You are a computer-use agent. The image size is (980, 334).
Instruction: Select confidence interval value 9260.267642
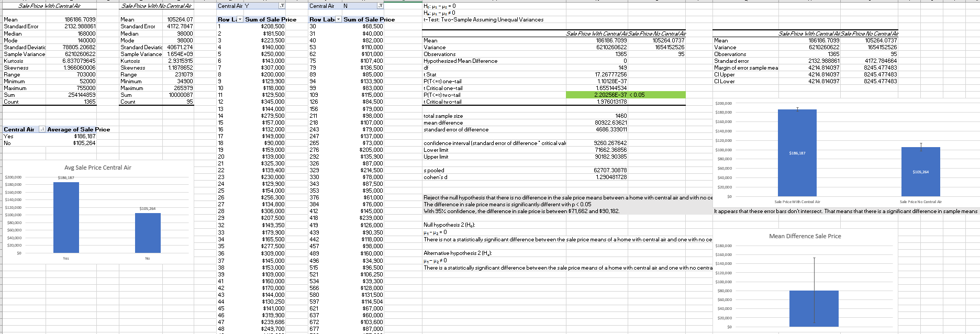[610, 143]
